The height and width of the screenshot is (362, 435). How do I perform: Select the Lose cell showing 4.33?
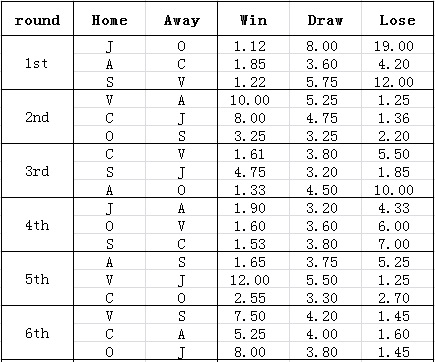point(397,207)
